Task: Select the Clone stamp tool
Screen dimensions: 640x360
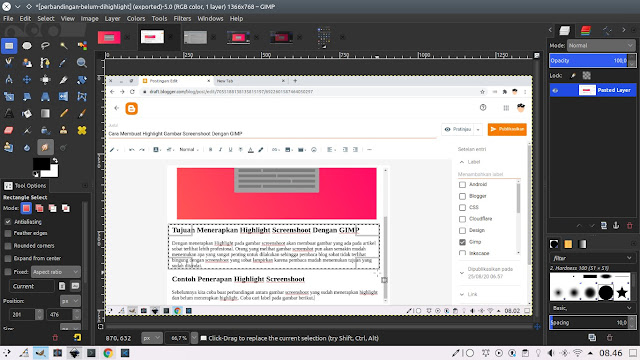Action: tap(64, 130)
